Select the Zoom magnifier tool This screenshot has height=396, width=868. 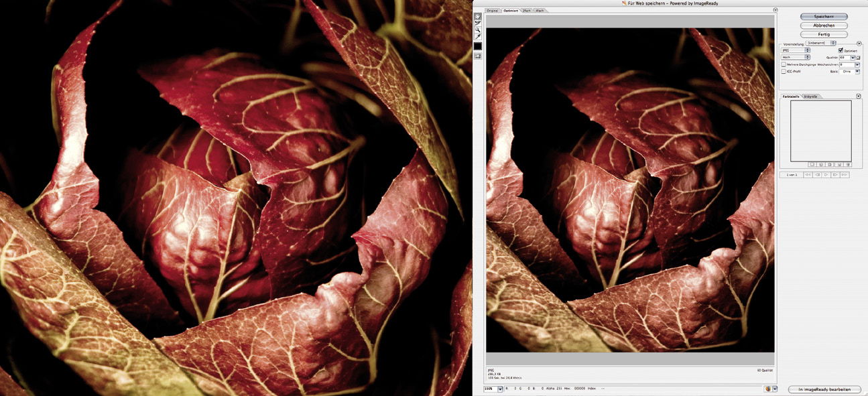[478, 30]
